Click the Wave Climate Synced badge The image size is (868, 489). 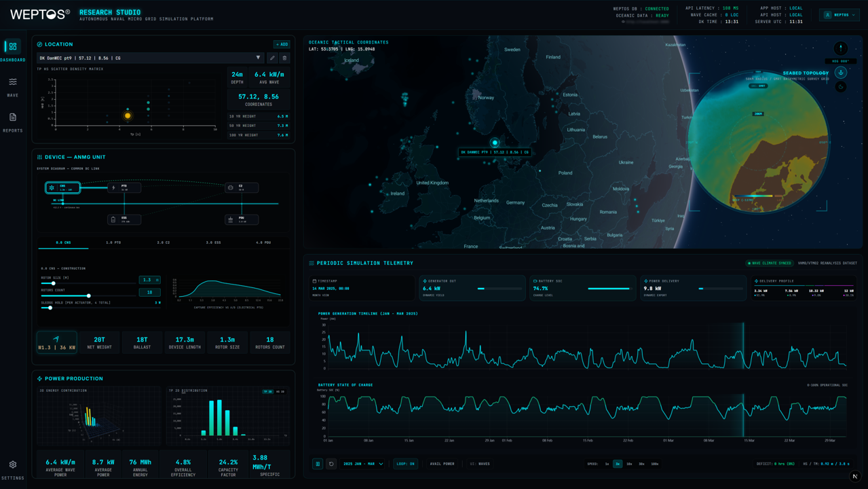point(770,263)
